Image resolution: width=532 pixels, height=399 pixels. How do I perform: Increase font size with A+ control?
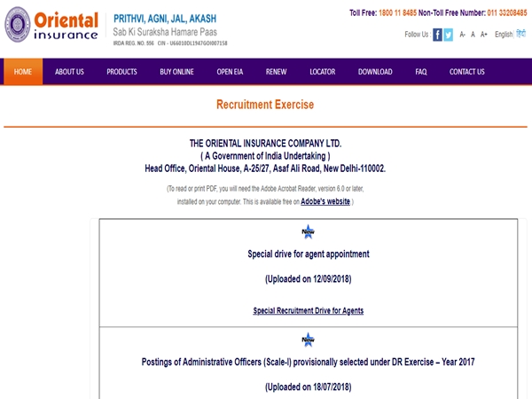(x=483, y=35)
